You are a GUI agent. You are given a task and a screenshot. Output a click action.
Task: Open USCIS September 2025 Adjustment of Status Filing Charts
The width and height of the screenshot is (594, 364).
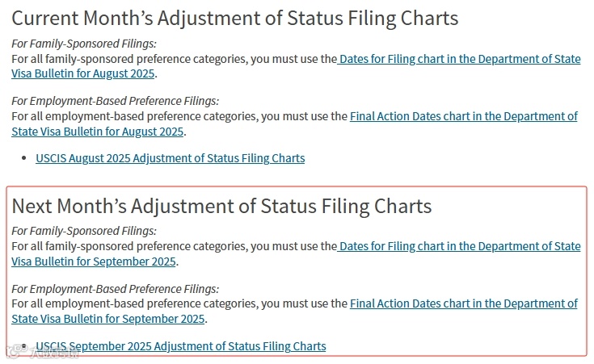coord(181,346)
